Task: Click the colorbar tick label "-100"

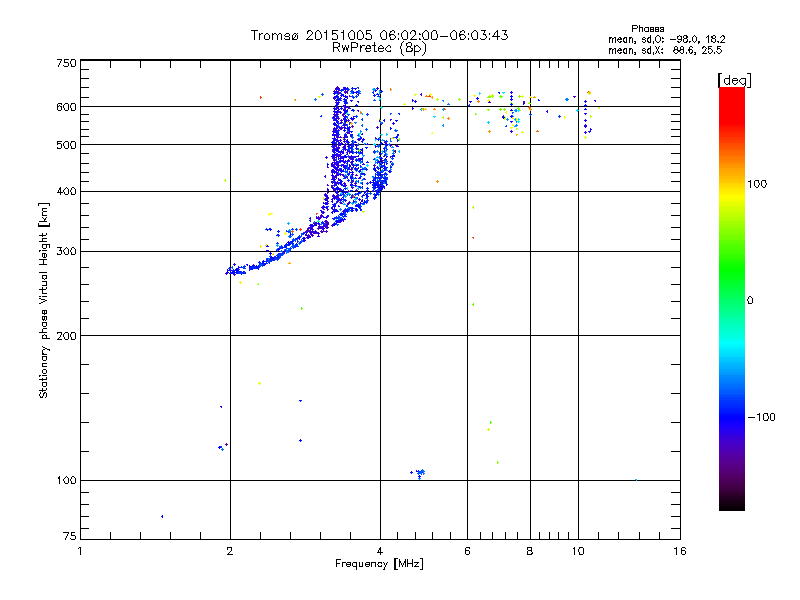Action: pyautogui.click(x=762, y=417)
